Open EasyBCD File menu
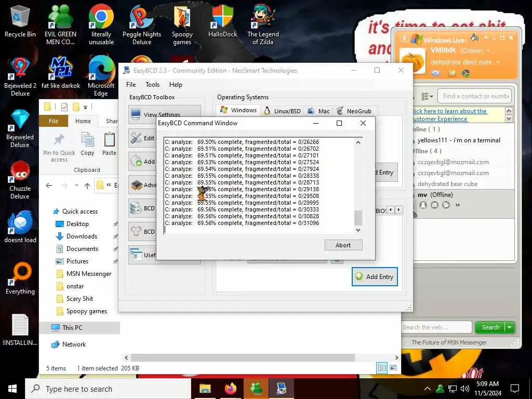Screen dimensions: 532x399 [130, 85]
